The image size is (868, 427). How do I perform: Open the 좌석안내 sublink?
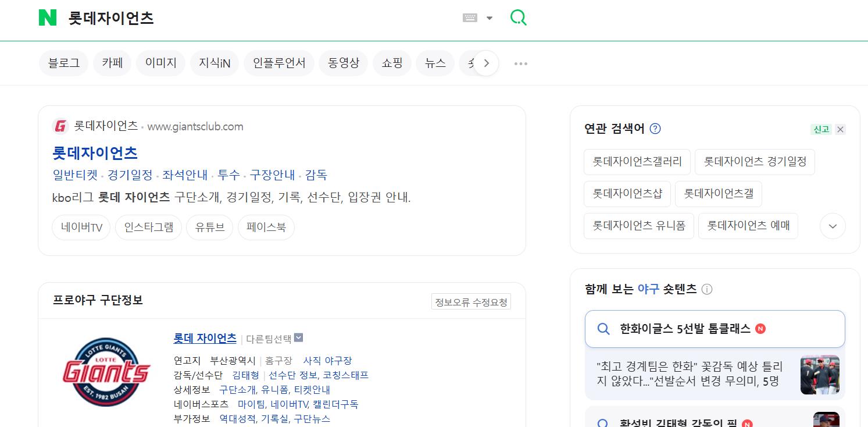(x=185, y=175)
